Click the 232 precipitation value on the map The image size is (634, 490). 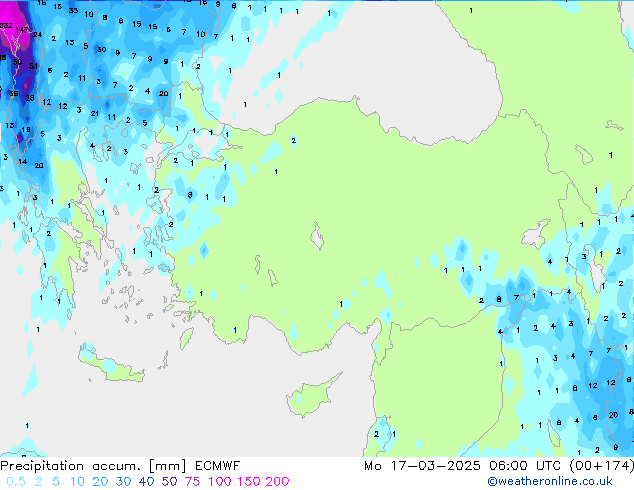(x=6, y=25)
